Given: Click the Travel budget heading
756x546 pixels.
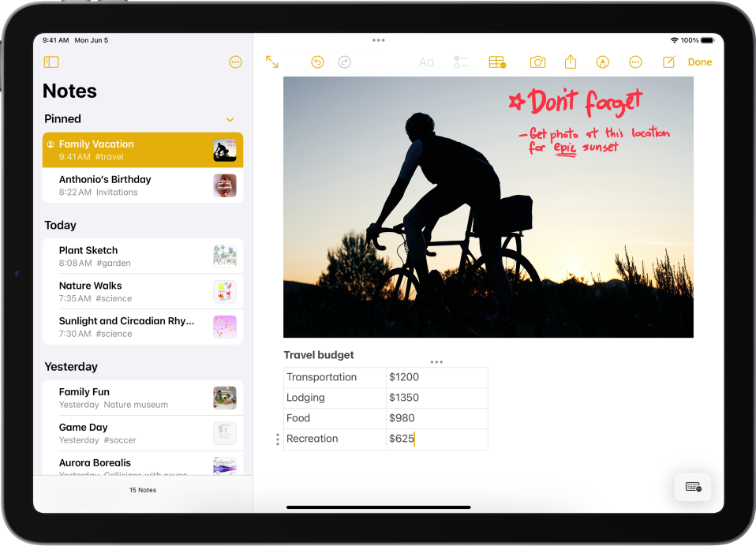Looking at the screenshot, I should [x=319, y=355].
